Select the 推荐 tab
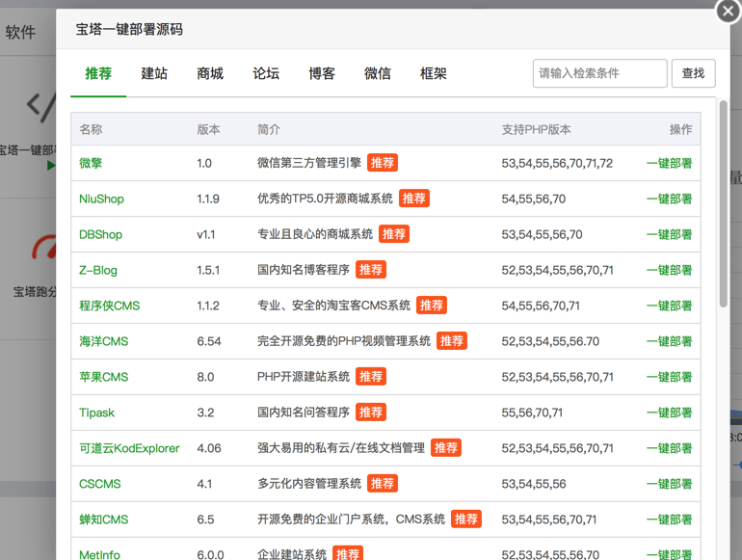 point(98,73)
